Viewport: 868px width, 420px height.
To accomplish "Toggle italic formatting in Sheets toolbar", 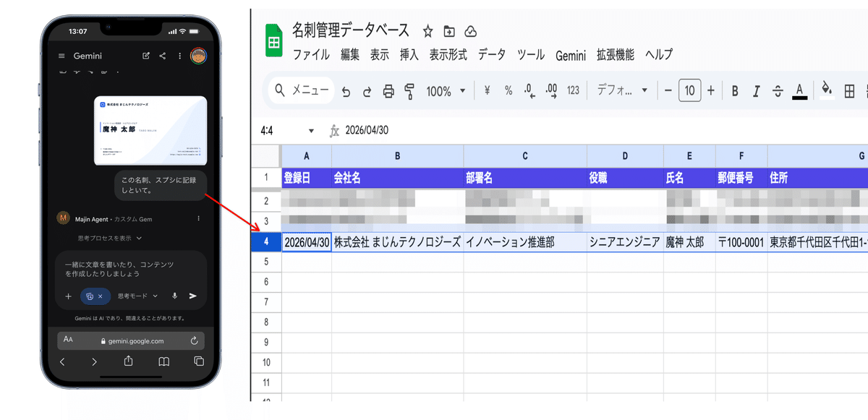I will (757, 91).
